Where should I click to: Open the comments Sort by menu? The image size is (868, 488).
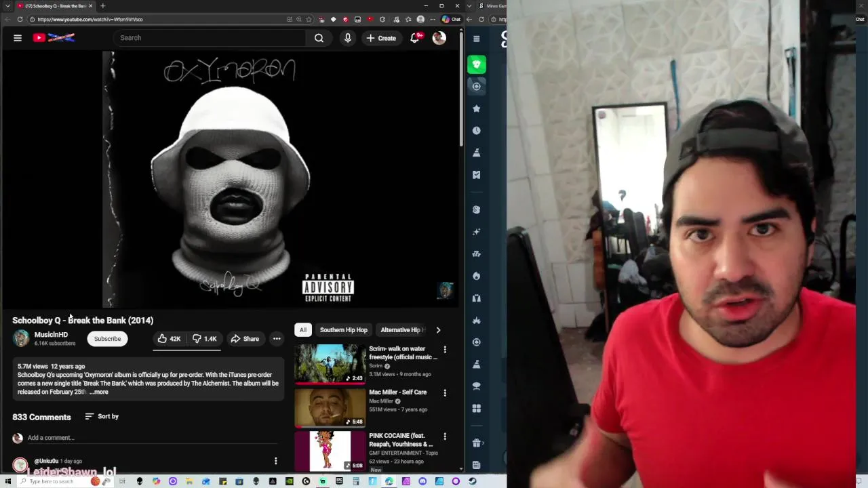[x=102, y=416]
